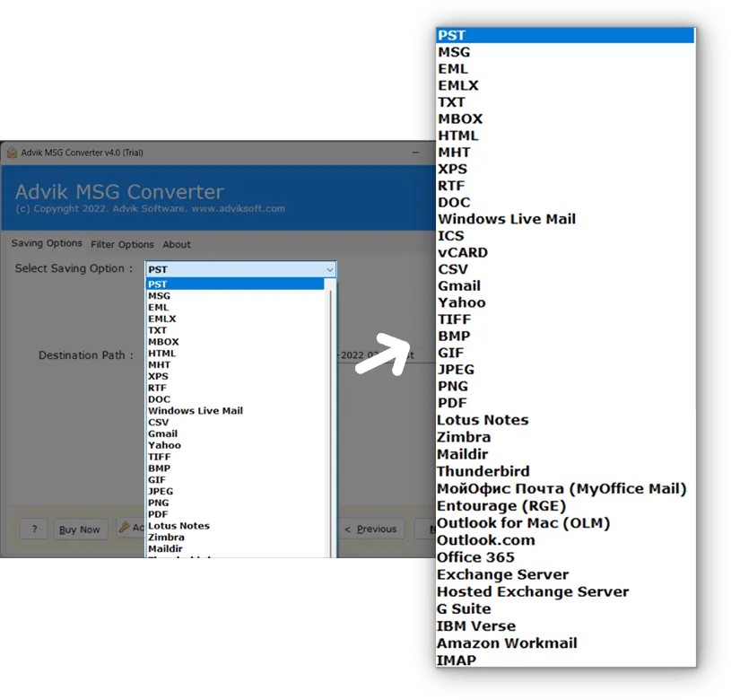The height and width of the screenshot is (700, 731).
Task: Open the Select Saving Option combo box
Action: pyautogui.click(x=240, y=269)
